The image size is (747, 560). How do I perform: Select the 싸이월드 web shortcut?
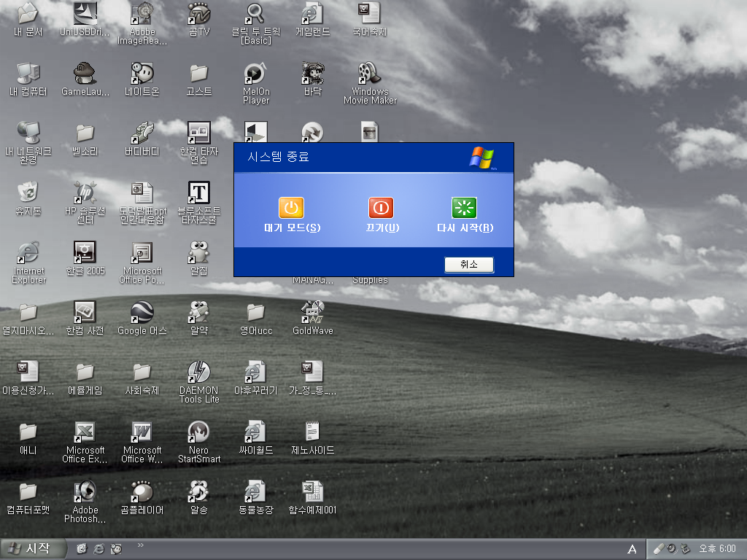[256, 438]
